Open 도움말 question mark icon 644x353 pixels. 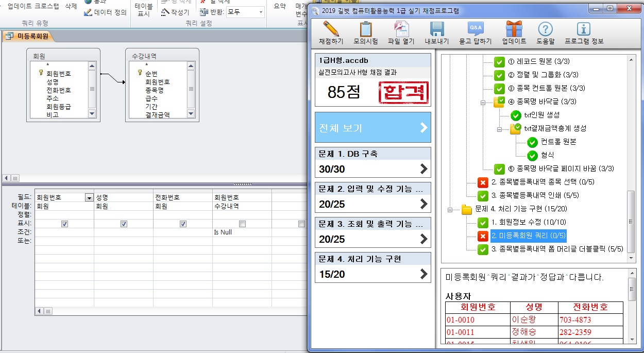(x=545, y=29)
